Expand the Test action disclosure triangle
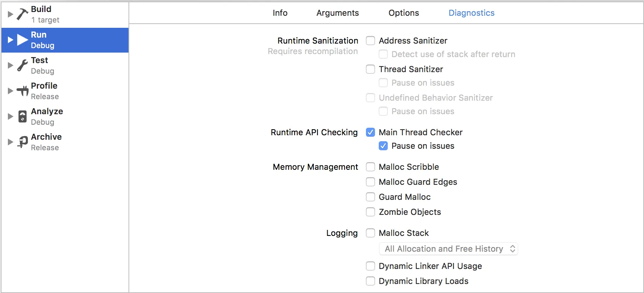The height and width of the screenshot is (293, 644). pyautogui.click(x=11, y=65)
